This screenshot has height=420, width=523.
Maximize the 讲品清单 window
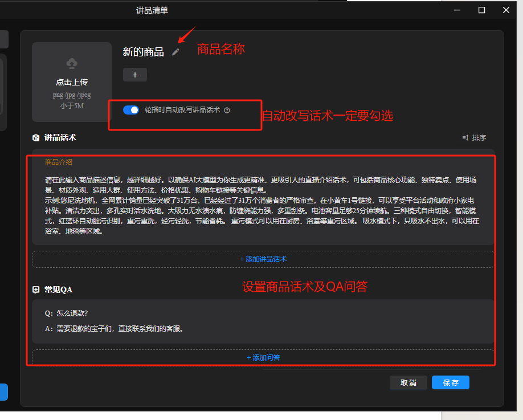[x=481, y=10]
